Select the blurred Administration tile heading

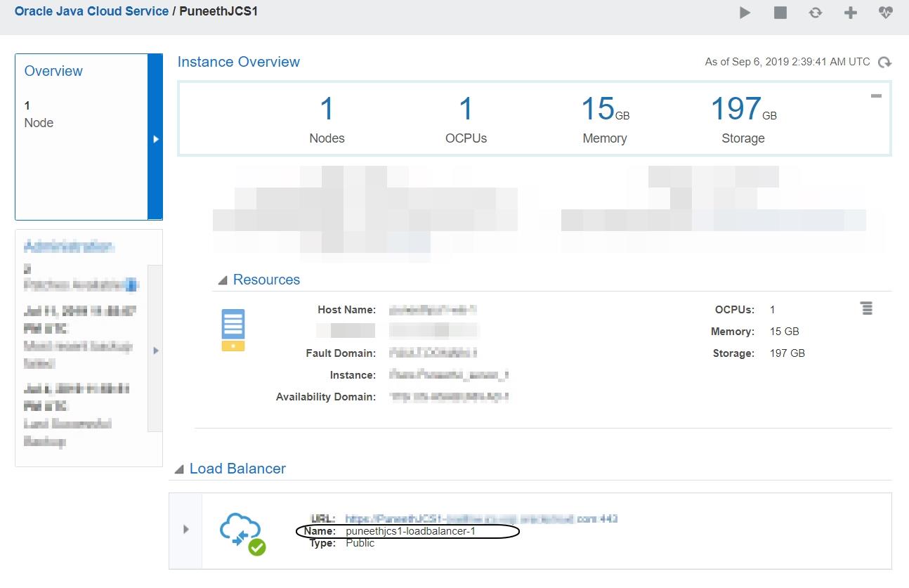click(69, 246)
